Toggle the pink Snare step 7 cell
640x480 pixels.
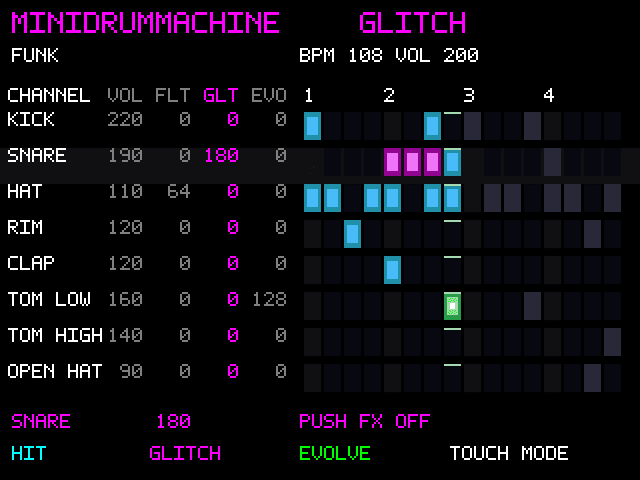(x=432, y=162)
